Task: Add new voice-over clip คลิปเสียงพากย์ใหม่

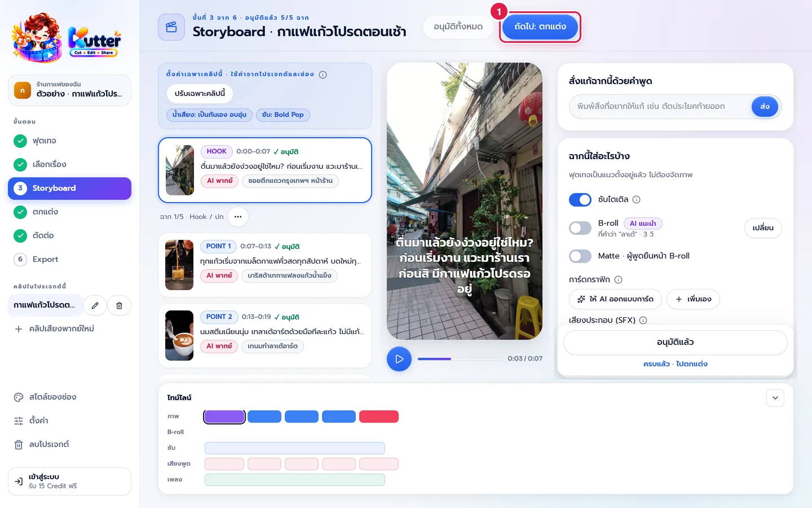Action: click(69, 329)
